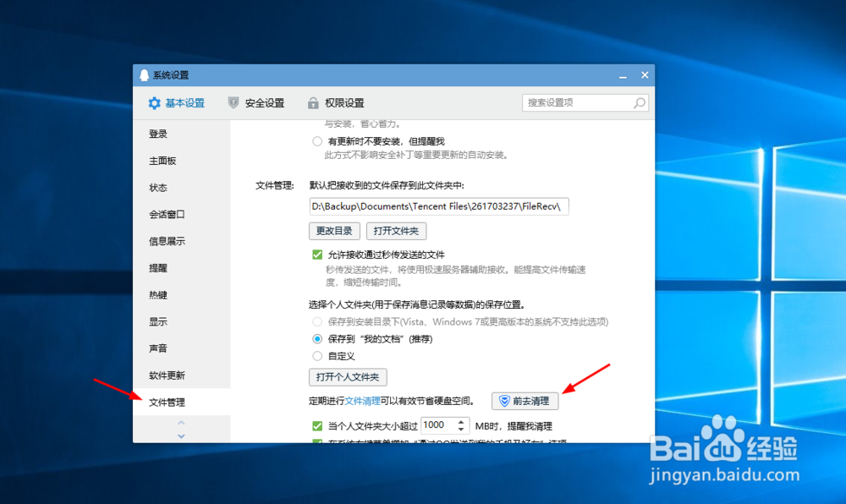This screenshot has width=846, height=504.
Task: Select 主面板 in the sidebar
Action: click(x=182, y=161)
